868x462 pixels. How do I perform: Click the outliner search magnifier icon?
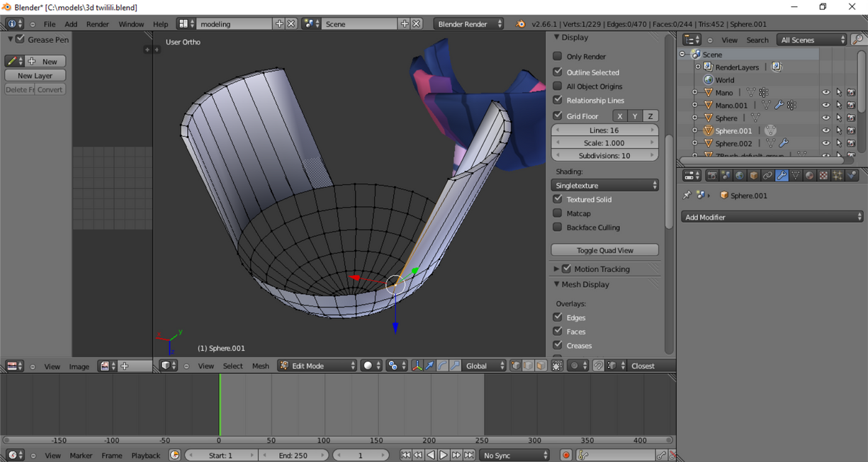pyautogui.click(x=858, y=40)
